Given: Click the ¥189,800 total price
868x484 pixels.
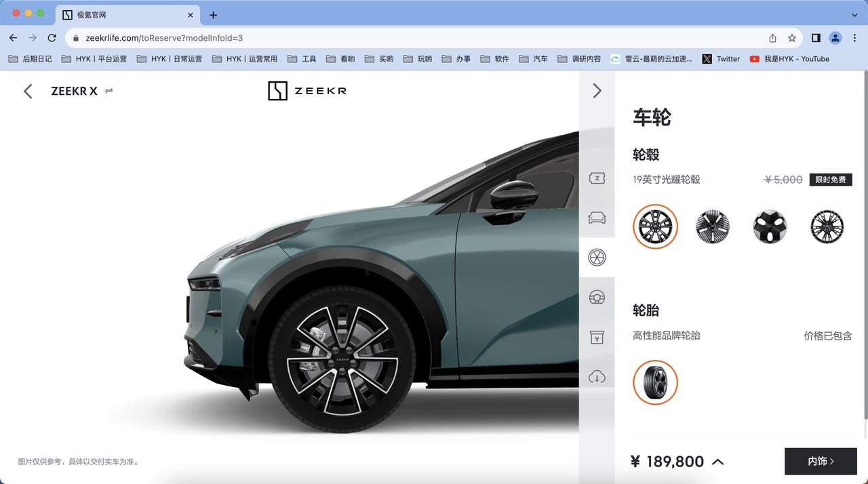Looking at the screenshot, I should click(x=667, y=462).
